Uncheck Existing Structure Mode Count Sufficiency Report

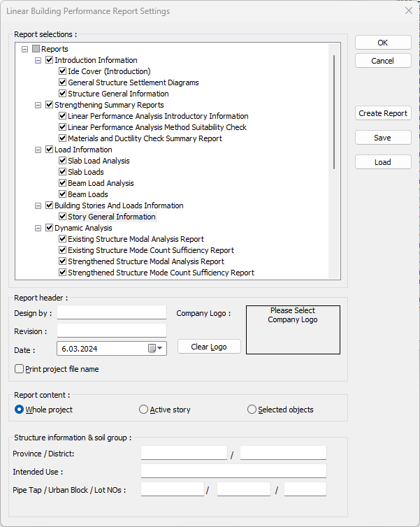[x=62, y=250]
